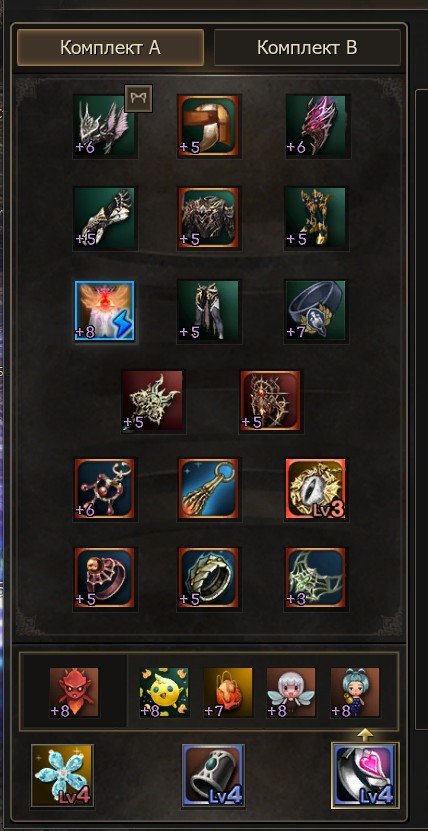This screenshot has width=428, height=831.
Task: Select the Комплект A tab
Action: [110, 48]
